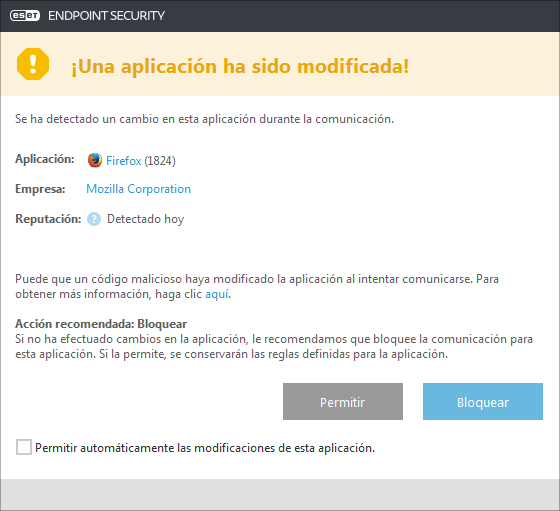The height and width of the screenshot is (511, 560).
Task: Click 'Se ha detectado un cambio' sentence
Action: 204,119
